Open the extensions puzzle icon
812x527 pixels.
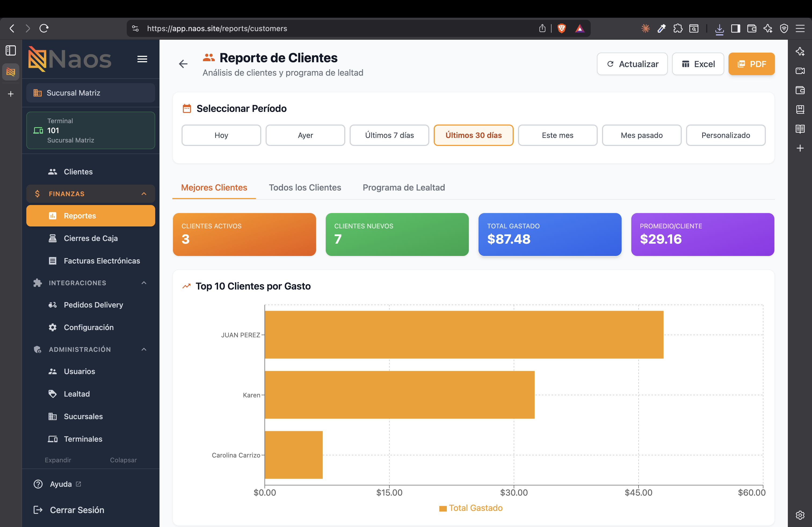pos(677,28)
